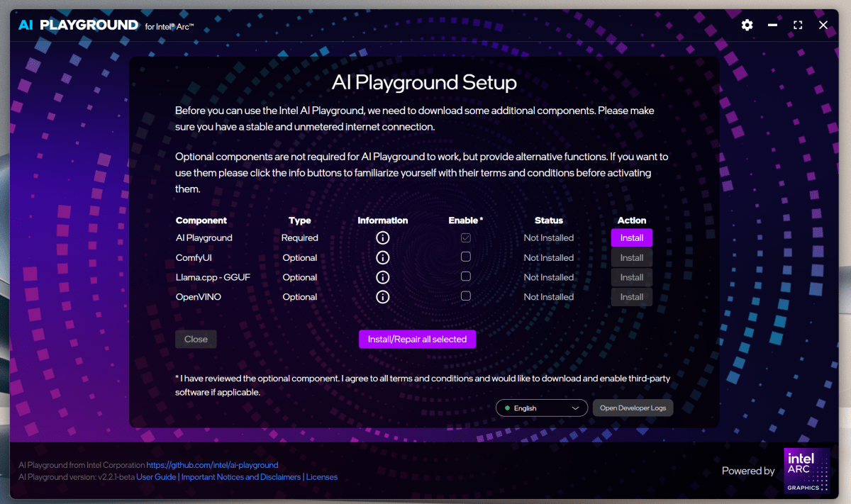This screenshot has width=851, height=504.
Task: Enable the ComfyUI component checkbox
Action: coord(466,257)
